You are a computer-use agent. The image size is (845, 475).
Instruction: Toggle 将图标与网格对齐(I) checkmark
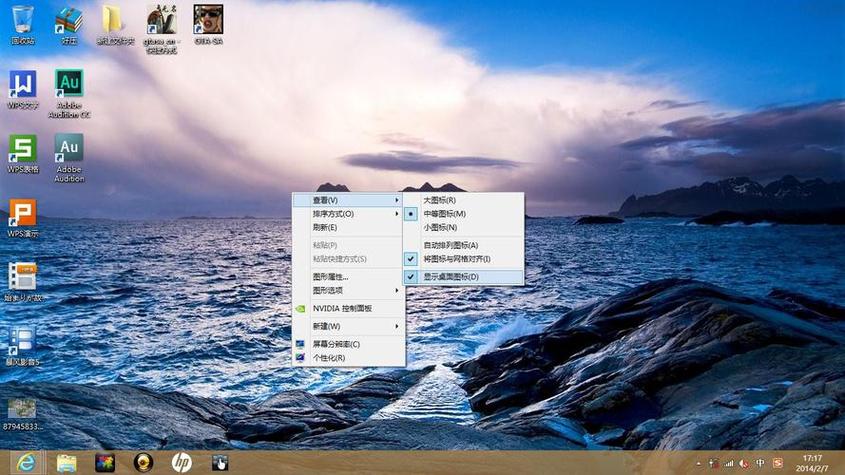457,259
